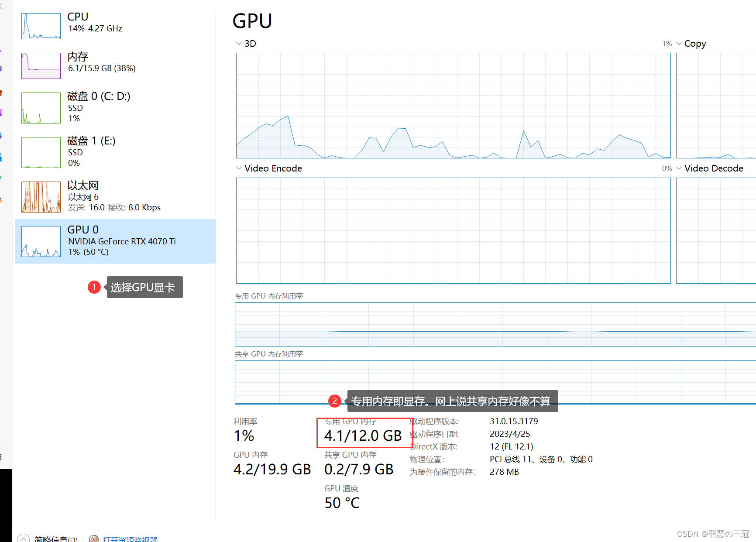
Task: Open 磁盘 0 (C: D:) performance view
Action: point(115,107)
